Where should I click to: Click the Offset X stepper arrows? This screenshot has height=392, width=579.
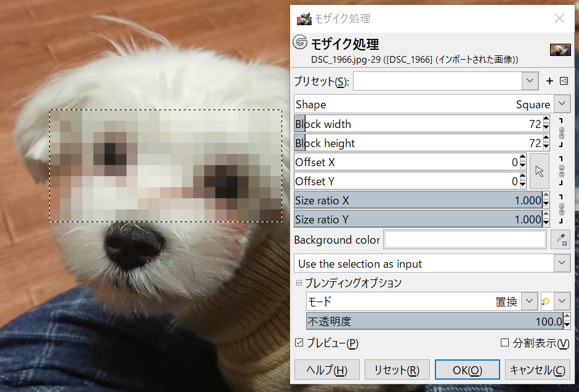pyautogui.click(x=522, y=162)
